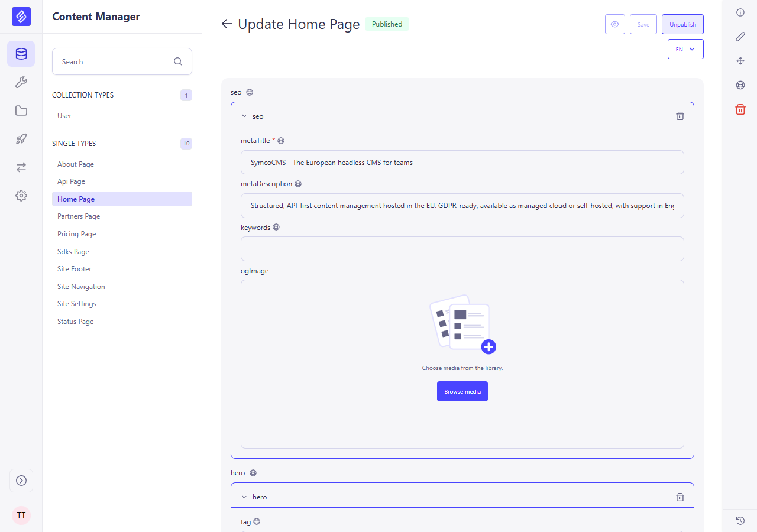Go back using the arrow beside Update Home Page
The height and width of the screenshot is (532, 757).
227,24
